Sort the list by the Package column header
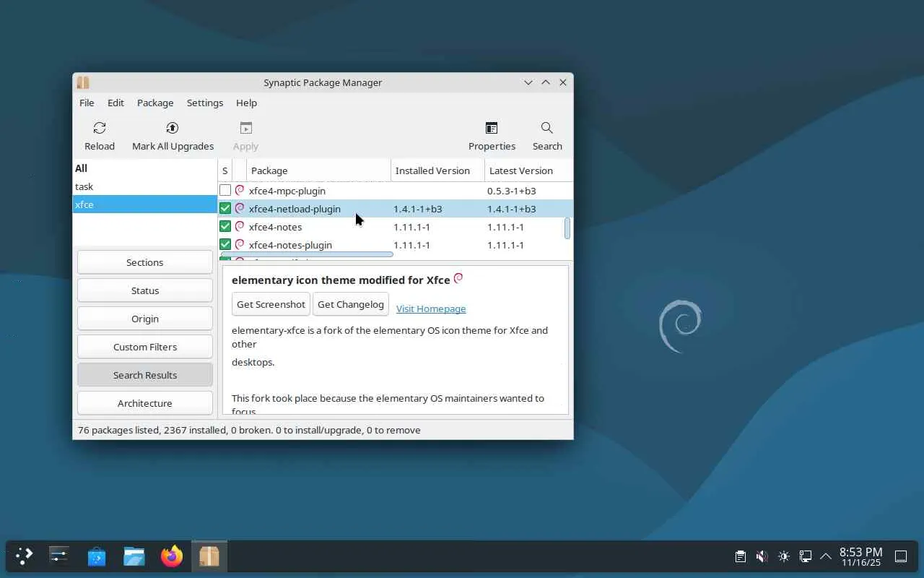The image size is (924, 578). tap(318, 171)
